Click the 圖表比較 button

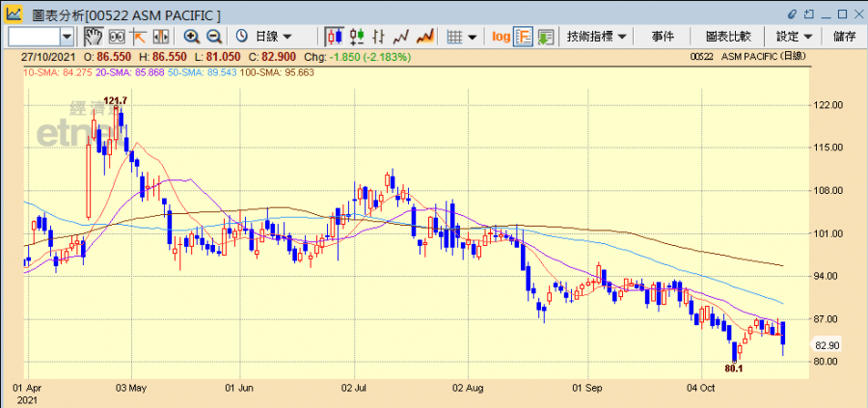pyautogui.click(x=727, y=37)
